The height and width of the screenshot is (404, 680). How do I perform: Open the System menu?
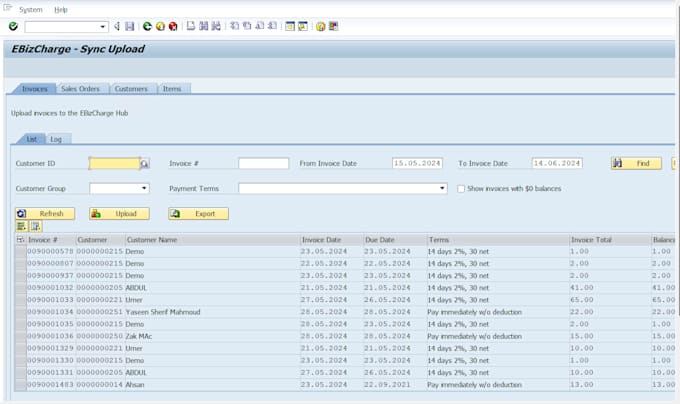[31, 10]
